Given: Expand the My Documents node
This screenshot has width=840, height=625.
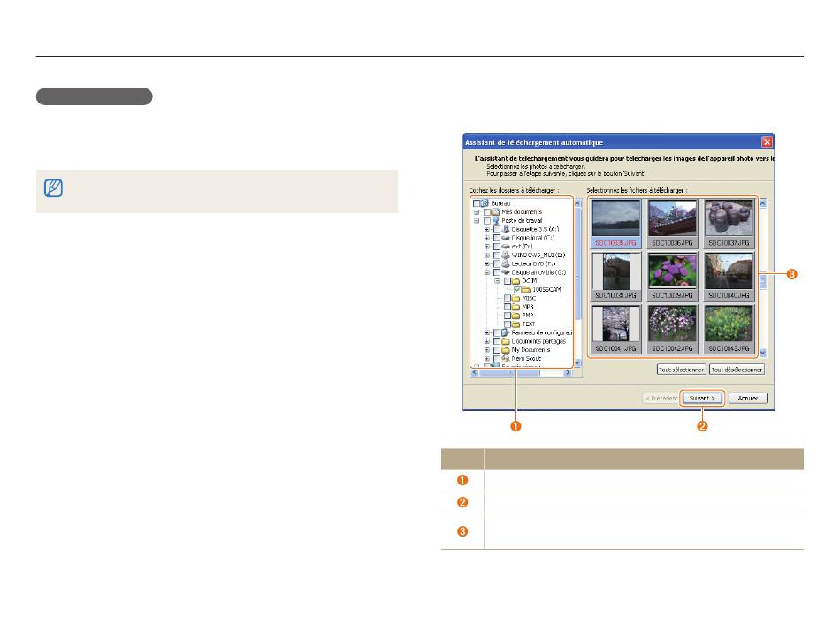Looking at the screenshot, I should click(487, 350).
